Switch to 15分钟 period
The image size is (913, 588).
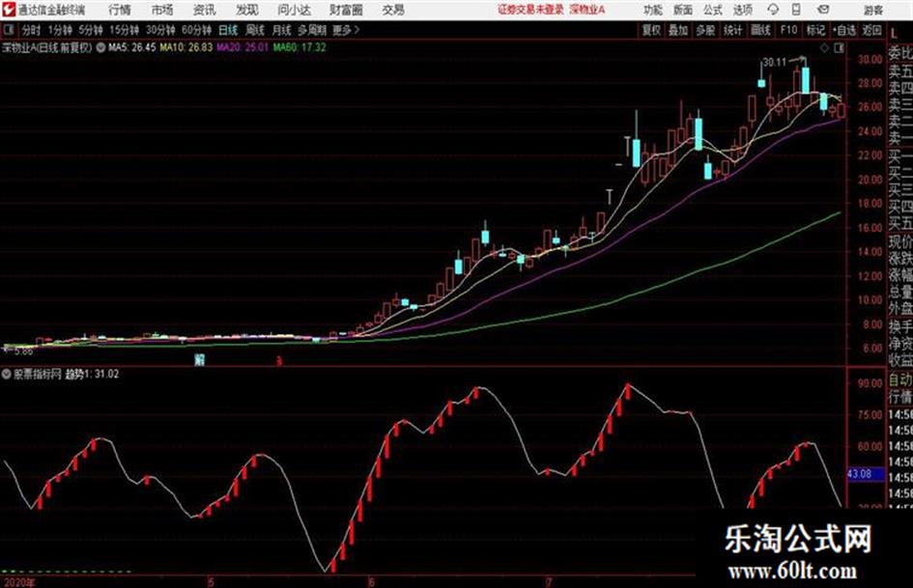point(125,30)
